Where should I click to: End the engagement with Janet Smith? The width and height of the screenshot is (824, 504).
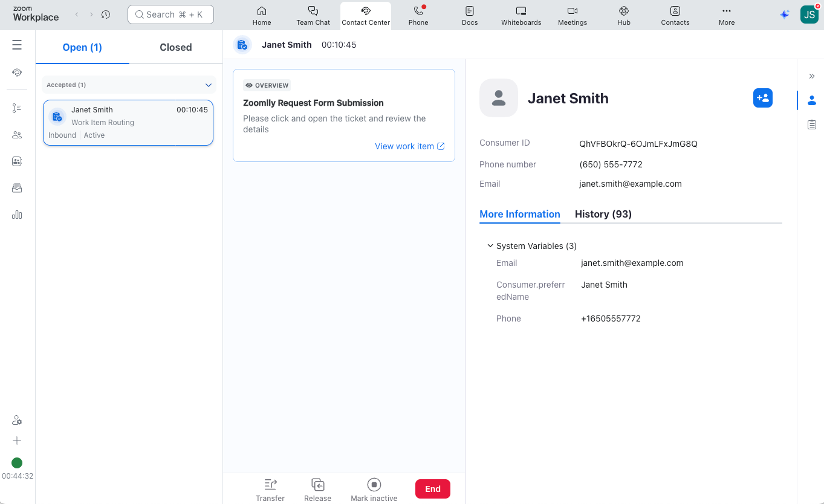(432, 488)
